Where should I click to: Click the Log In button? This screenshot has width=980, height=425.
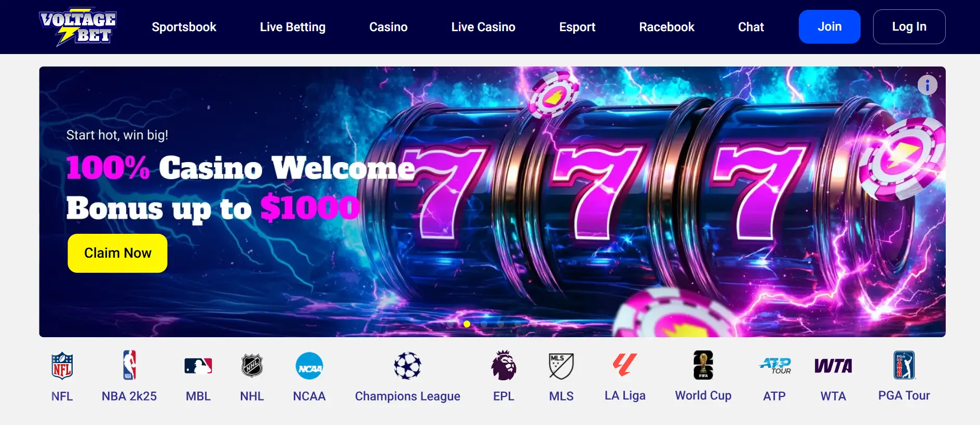click(x=909, y=26)
